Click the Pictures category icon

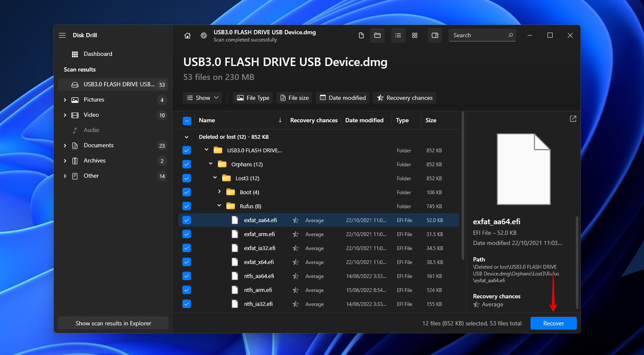(75, 100)
